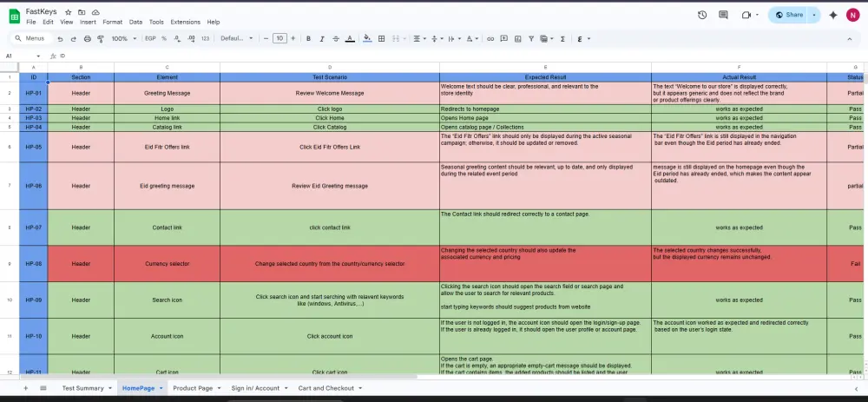Image resolution: width=868 pixels, height=402 pixels.
Task: Open more number formats (123)
Action: click(206, 39)
